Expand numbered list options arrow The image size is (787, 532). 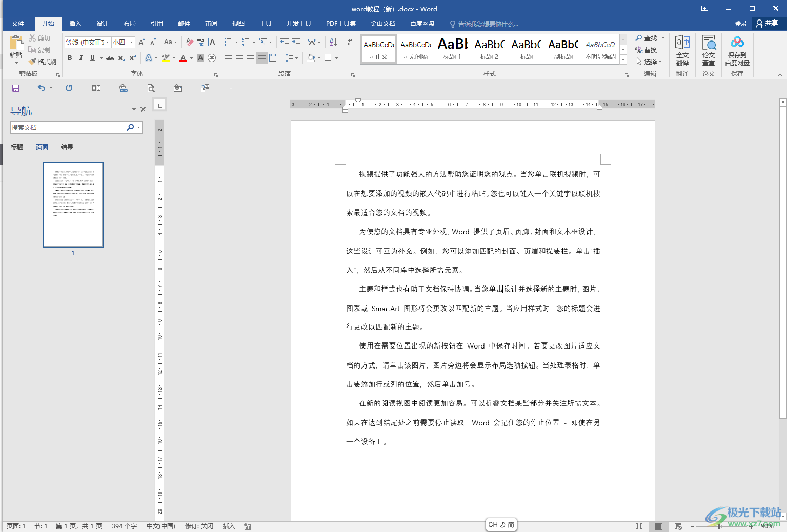click(x=254, y=42)
